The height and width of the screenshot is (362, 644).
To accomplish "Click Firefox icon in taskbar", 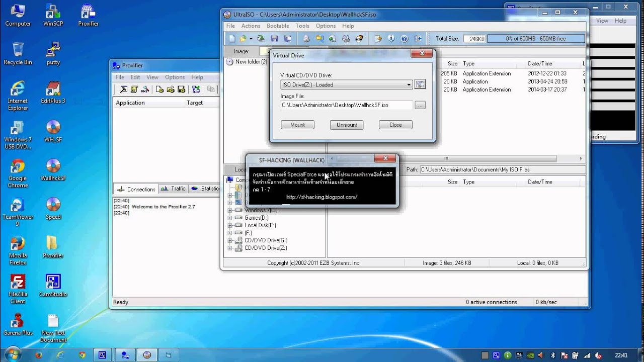I will pos(39,354).
